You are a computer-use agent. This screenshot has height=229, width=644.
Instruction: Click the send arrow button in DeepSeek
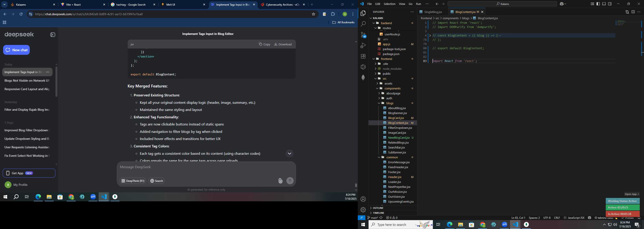[x=290, y=181]
